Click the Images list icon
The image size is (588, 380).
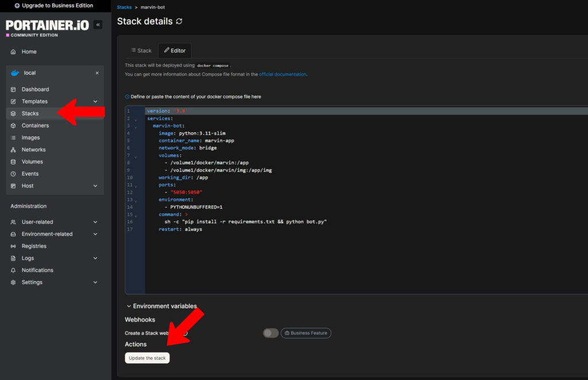click(x=13, y=138)
